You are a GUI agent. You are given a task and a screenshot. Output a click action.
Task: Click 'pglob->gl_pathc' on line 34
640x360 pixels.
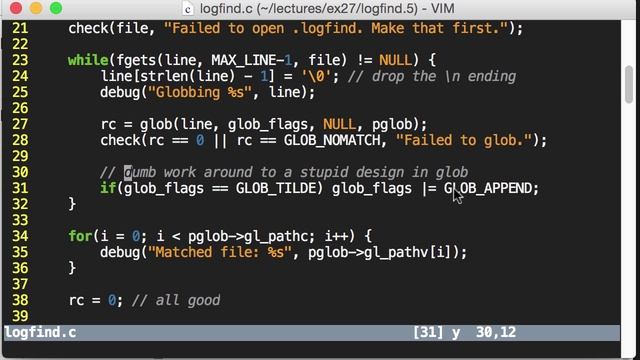pyautogui.click(x=248, y=237)
